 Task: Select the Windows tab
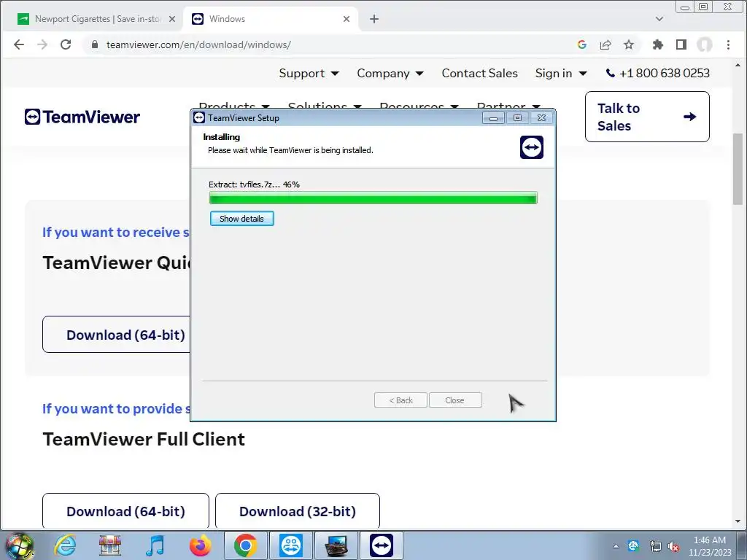pyautogui.click(x=270, y=19)
